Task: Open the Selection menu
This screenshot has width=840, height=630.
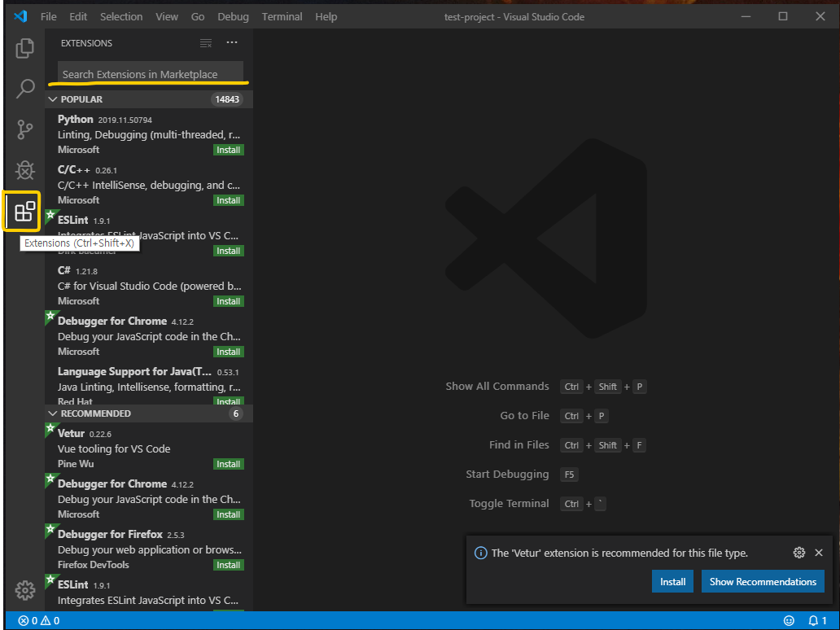Action: click(x=121, y=16)
